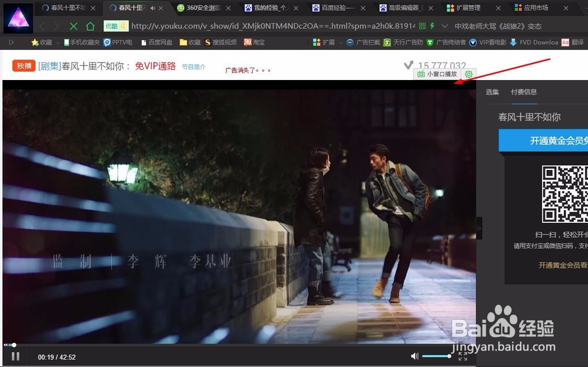The image size is (588, 367).
Task: Switch to 百度经验 tab
Action: click(334, 8)
